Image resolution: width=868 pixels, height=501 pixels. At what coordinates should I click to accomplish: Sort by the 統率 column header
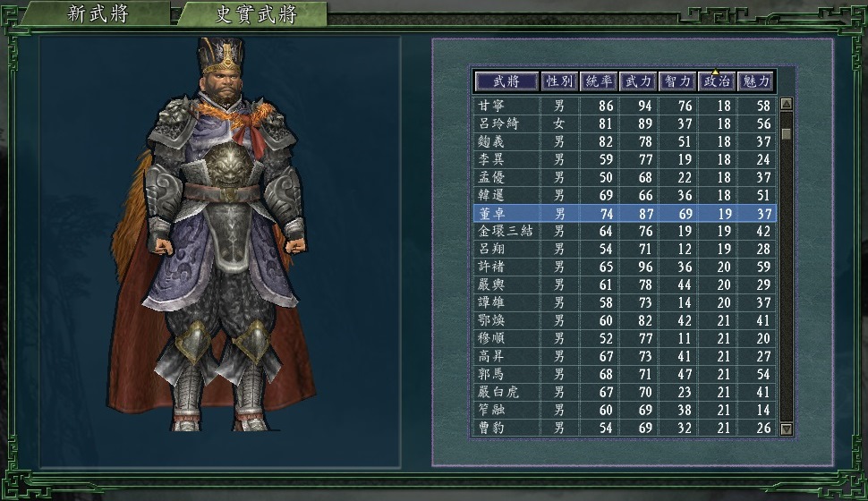coord(599,81)
